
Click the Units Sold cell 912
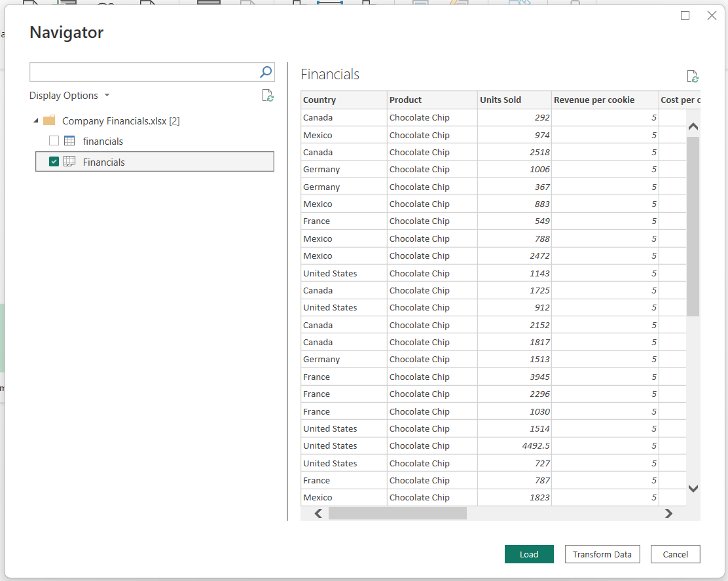coord(515,307)
